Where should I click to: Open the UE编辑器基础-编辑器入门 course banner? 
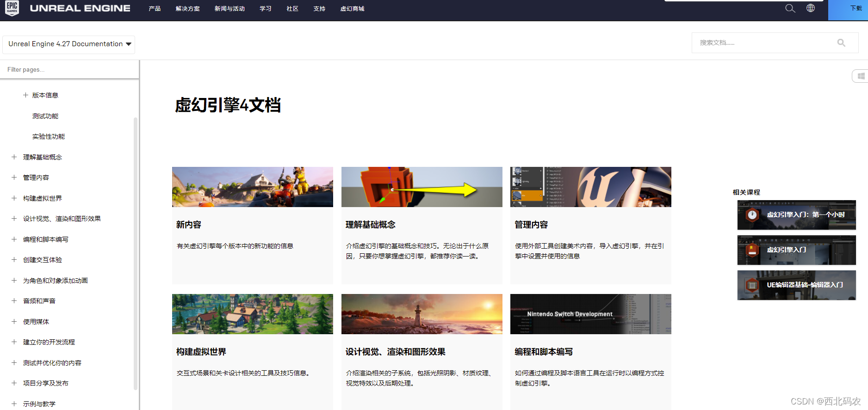tap(797, 285)
